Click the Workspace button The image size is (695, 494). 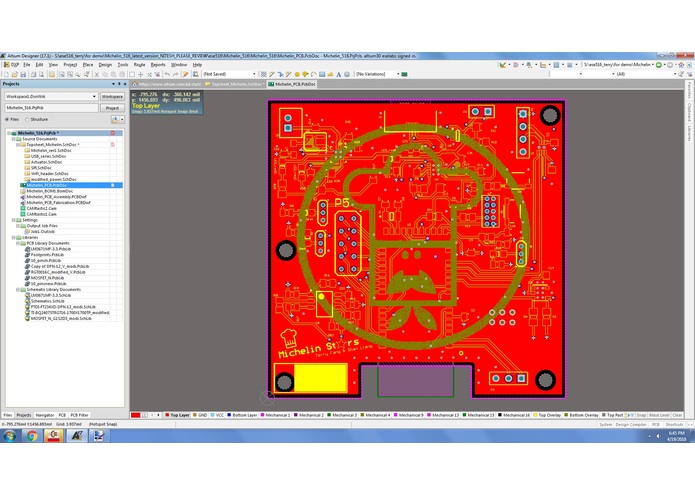click(112, 96)
